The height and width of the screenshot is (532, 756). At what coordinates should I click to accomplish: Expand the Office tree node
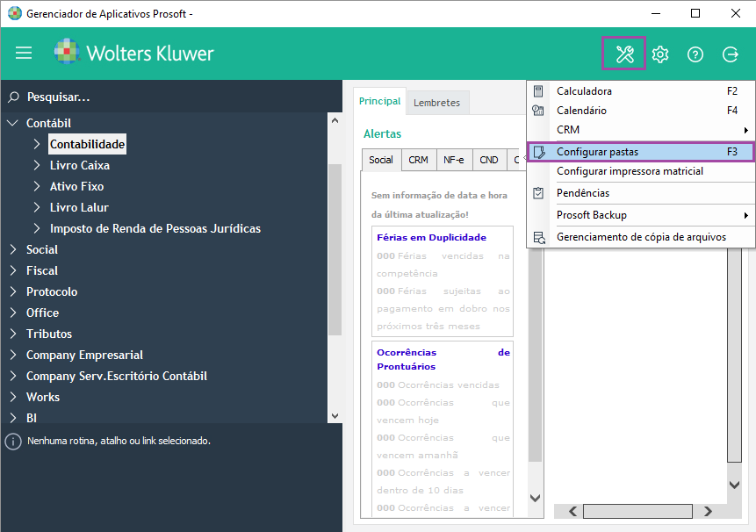click(x=13, y=313)
